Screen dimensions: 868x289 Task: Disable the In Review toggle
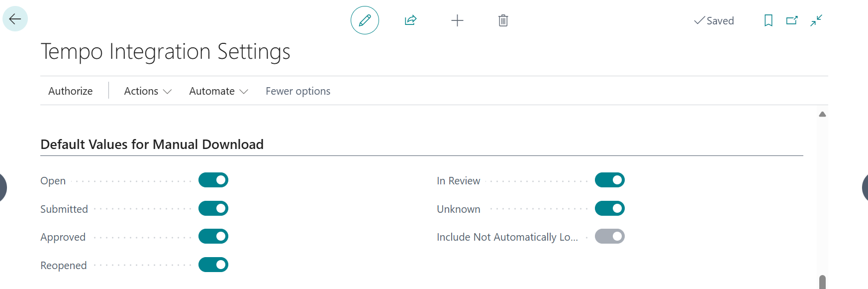pos(609,180)
